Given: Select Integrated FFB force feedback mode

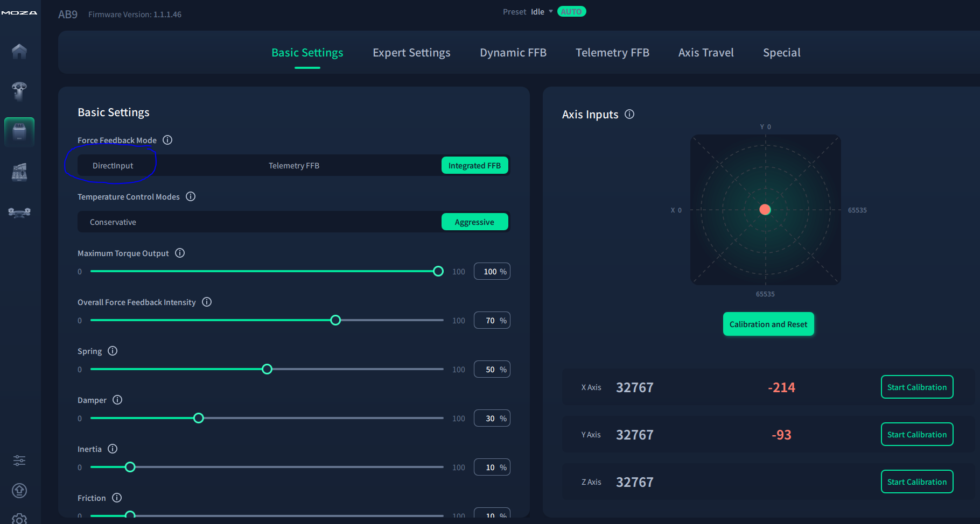Looking at the screenshot, I should (474, 166).
